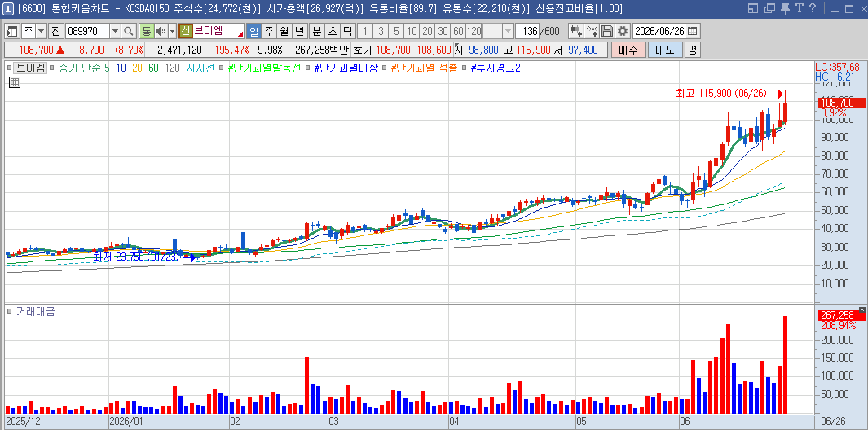Open help question mark icon
The height and width of the screenshot is (430, 868).
[812, 8]
